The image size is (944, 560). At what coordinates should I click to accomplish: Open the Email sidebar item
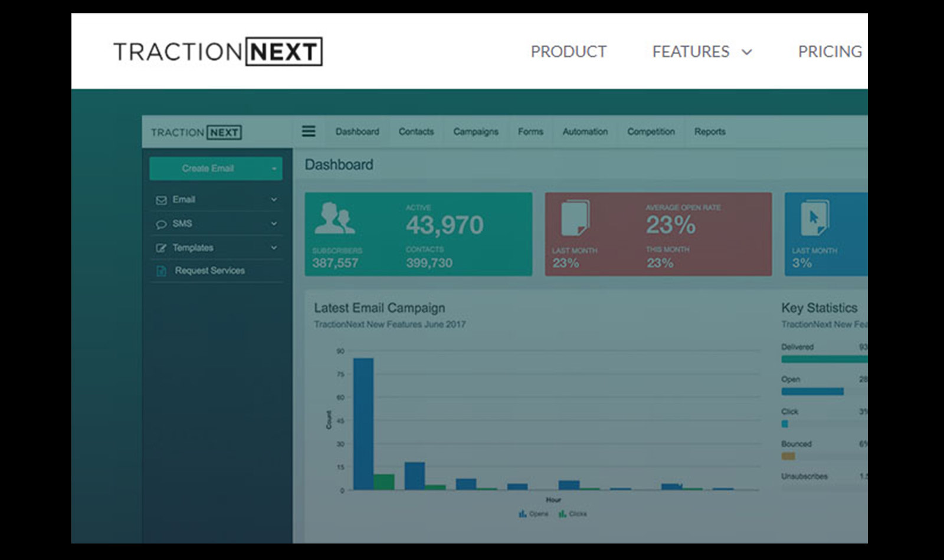click(216, 200)
